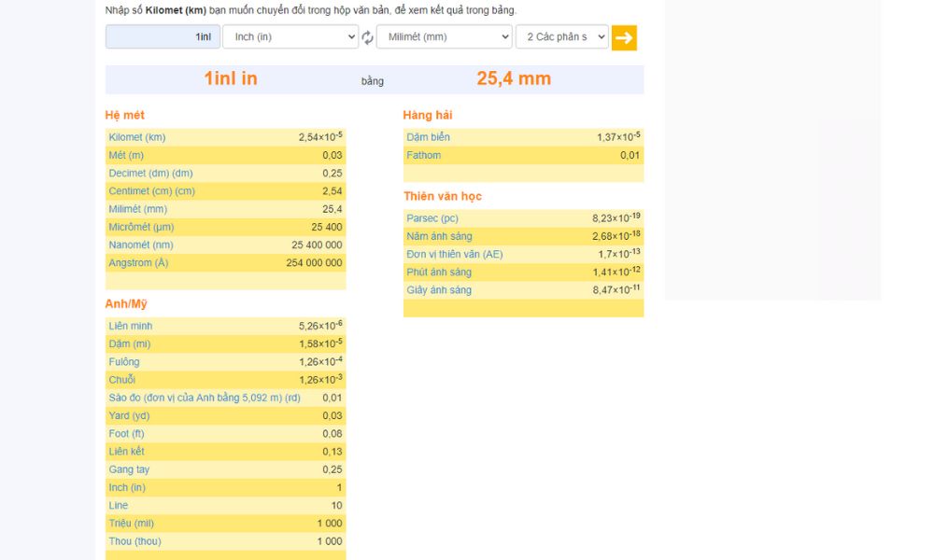
Task: Click the Dặm biển nautical link
Action: 428,137
